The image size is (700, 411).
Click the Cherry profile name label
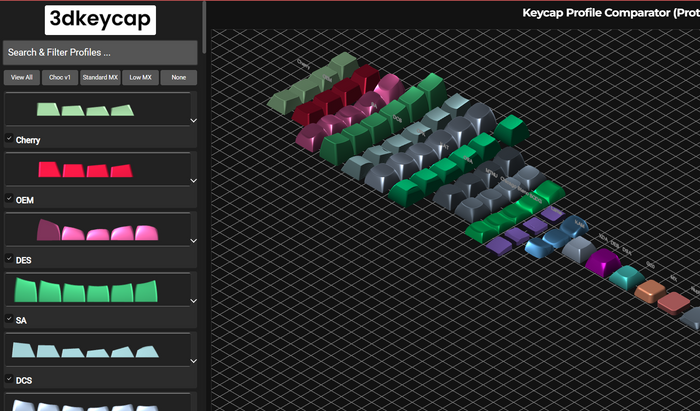click(x=28, y=140)
